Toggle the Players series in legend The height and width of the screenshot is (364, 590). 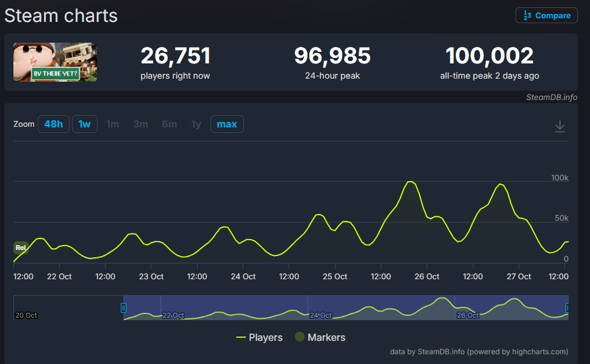265,337
